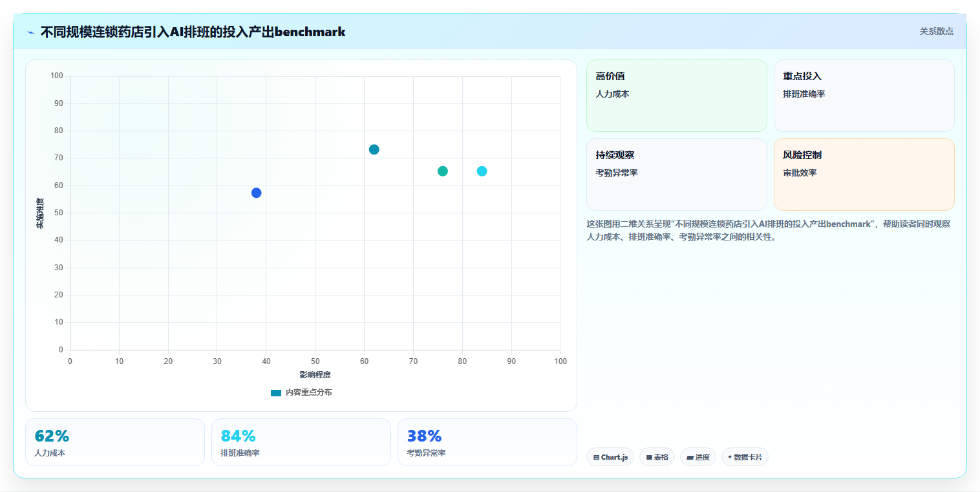Click the chart description paragraph starting 这张图用二维关系
980x492 pixels.
769,230
